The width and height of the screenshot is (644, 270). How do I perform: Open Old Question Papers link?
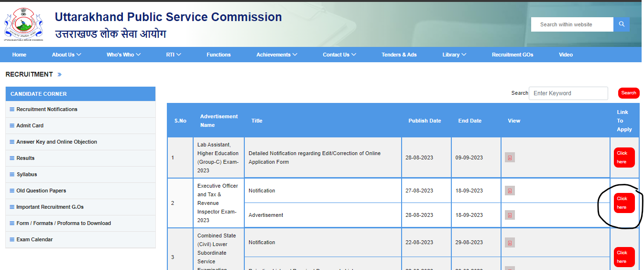click(41, 191)
